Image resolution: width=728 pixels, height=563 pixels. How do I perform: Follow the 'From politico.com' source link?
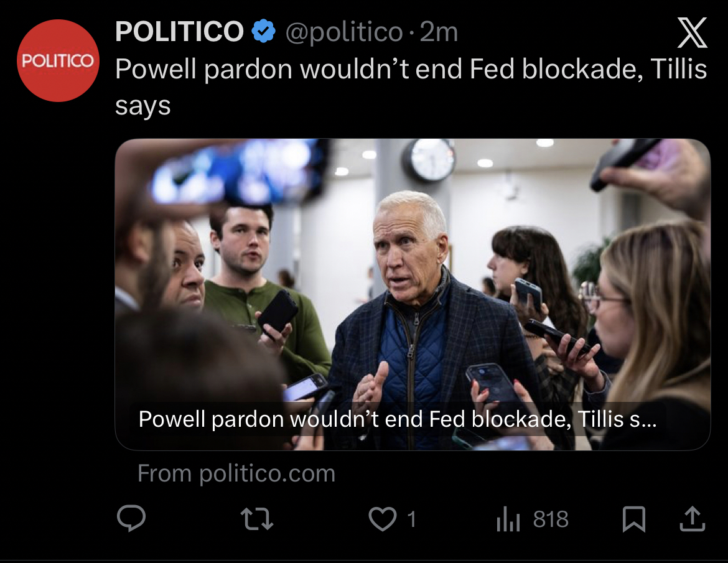236,473
